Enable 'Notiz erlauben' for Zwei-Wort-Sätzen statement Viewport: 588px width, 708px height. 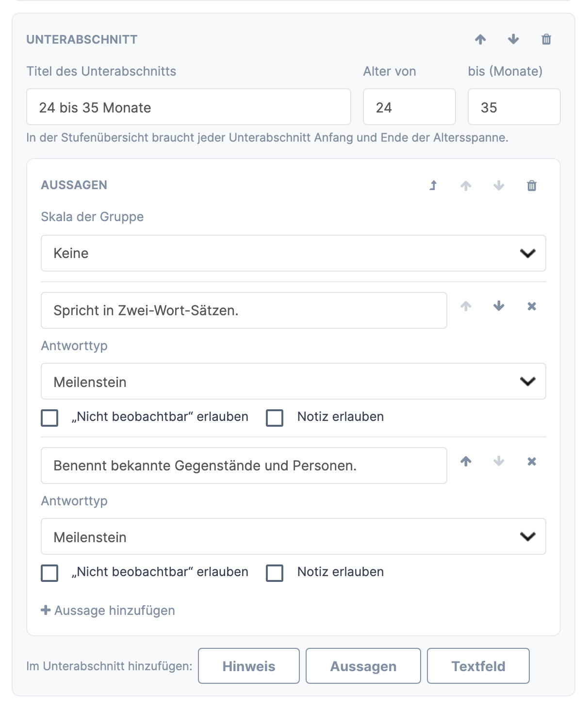point(275,418)
